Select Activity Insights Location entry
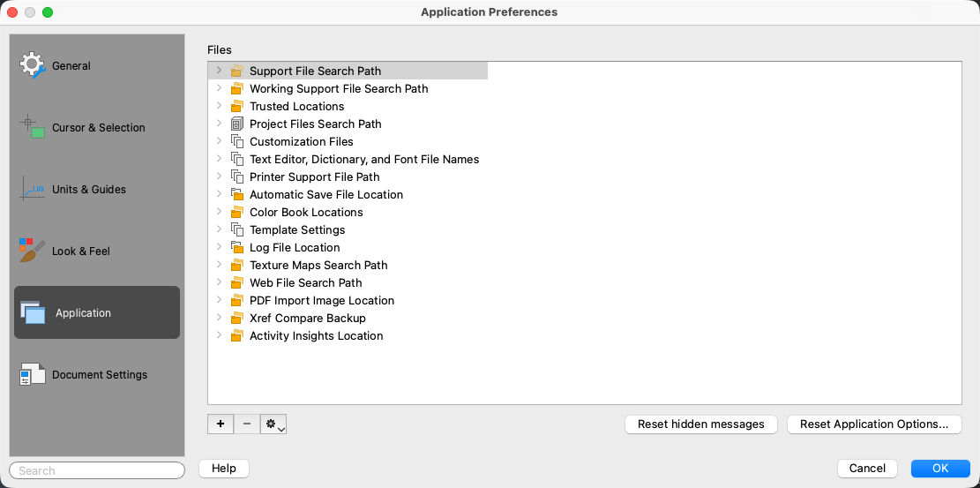 [x=316, y=335]
